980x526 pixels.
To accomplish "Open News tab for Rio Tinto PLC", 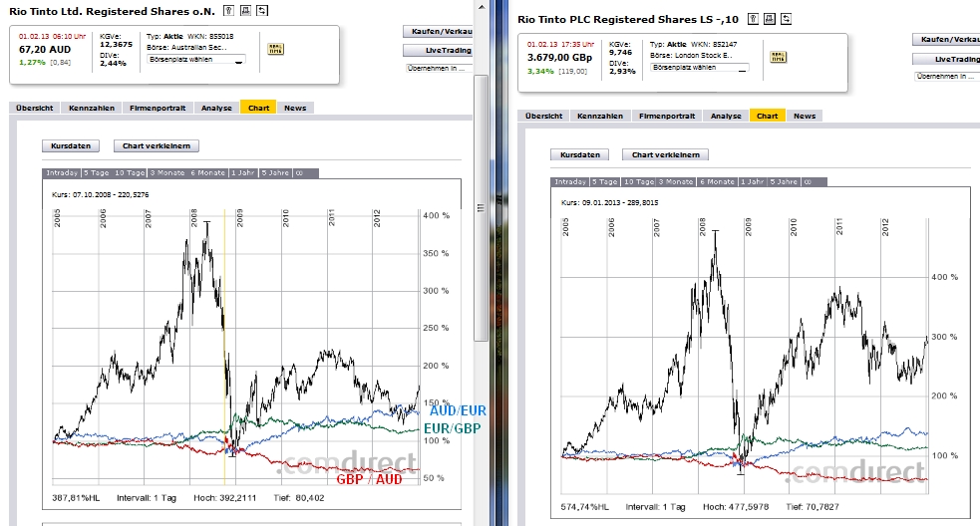I will tap(805, 117).
